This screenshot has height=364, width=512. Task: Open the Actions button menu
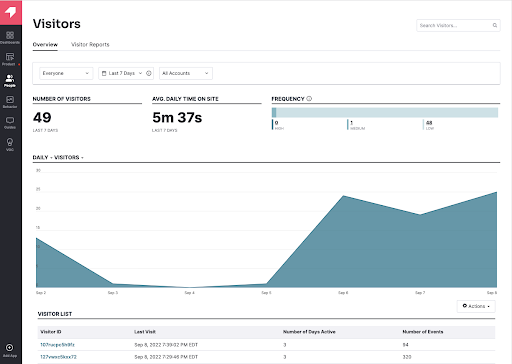476,306
